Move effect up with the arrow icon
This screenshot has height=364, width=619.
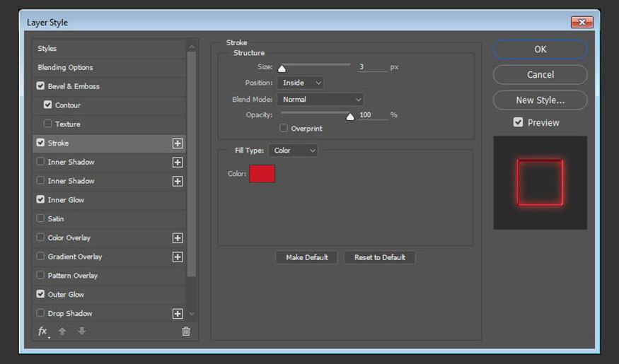tap(62, 331)
